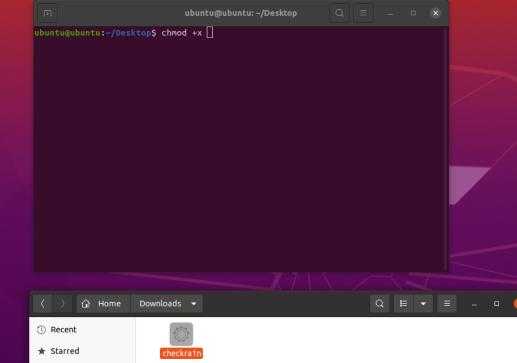517x363 pixels.
Task: Go back in the file manager
Action: (x=43, y=304)
